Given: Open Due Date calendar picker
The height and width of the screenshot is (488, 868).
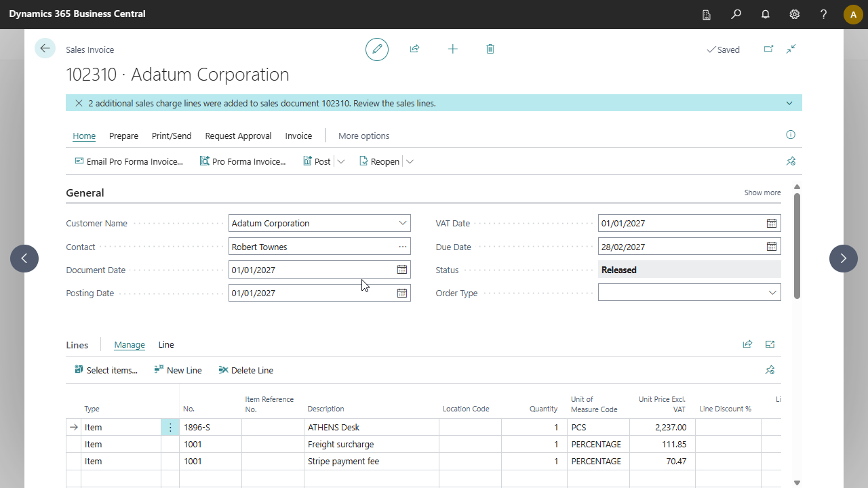Looking at the screenshot, I should click(x=772, y=247).
